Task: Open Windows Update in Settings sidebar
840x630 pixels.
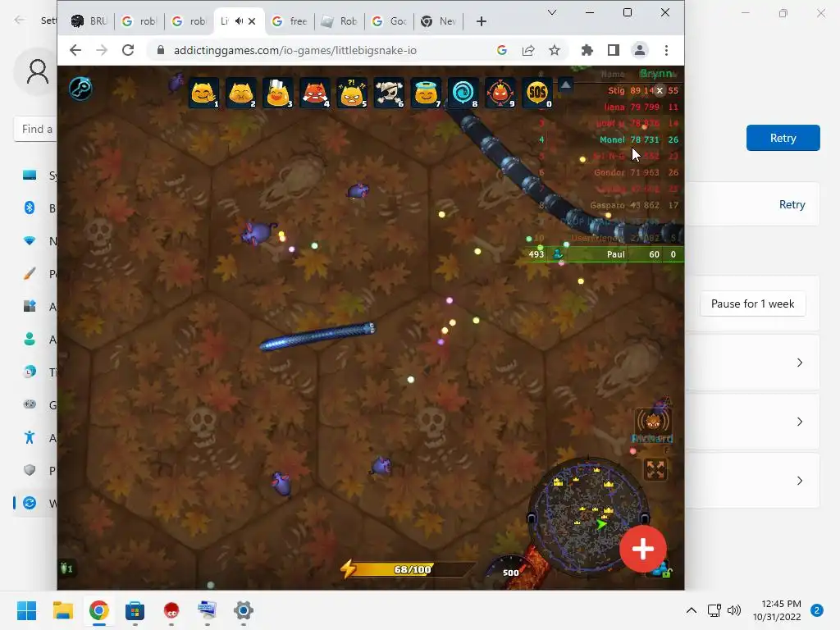Action: pos(36,503)
